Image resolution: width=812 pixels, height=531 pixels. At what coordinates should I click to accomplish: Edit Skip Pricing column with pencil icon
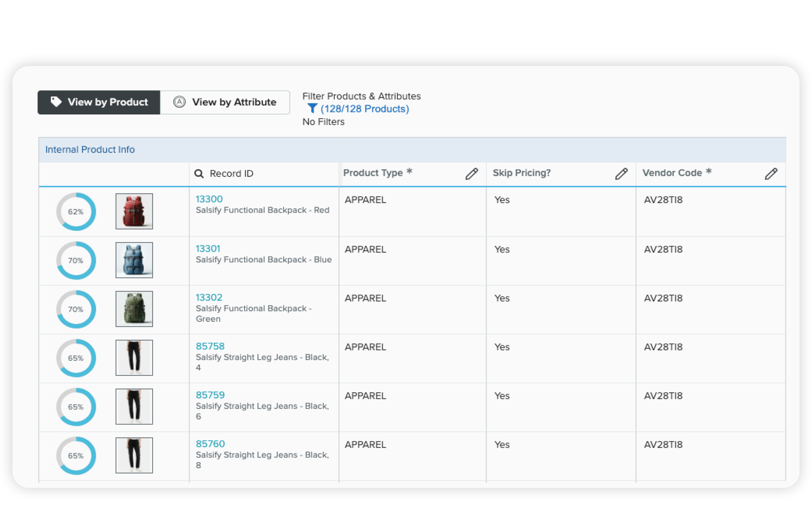[x=621, y=174]
